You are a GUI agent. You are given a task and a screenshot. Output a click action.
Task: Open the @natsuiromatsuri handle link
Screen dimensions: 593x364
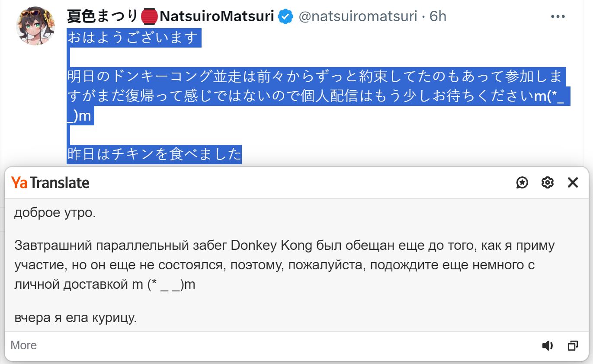[x=358, y=17]
